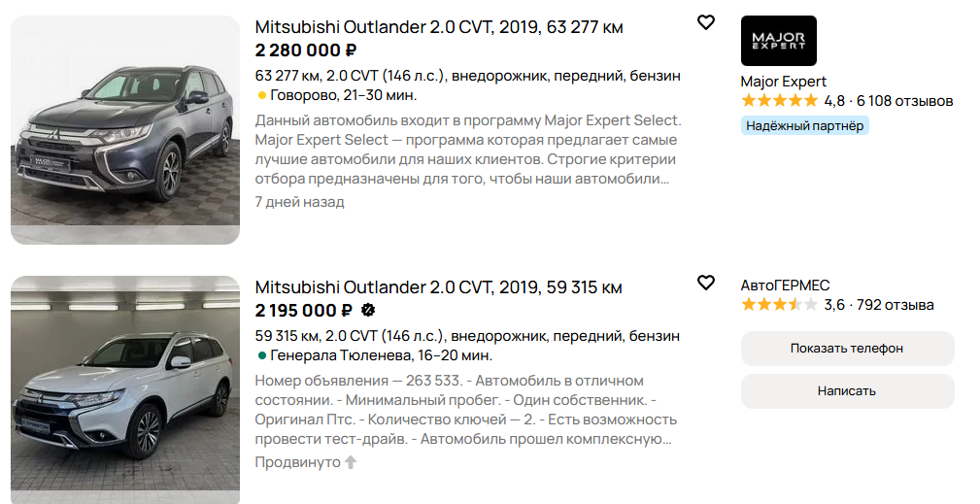Click the yellow metro dot beside Говорово
The image size is (980, 504).
point(262,95)
